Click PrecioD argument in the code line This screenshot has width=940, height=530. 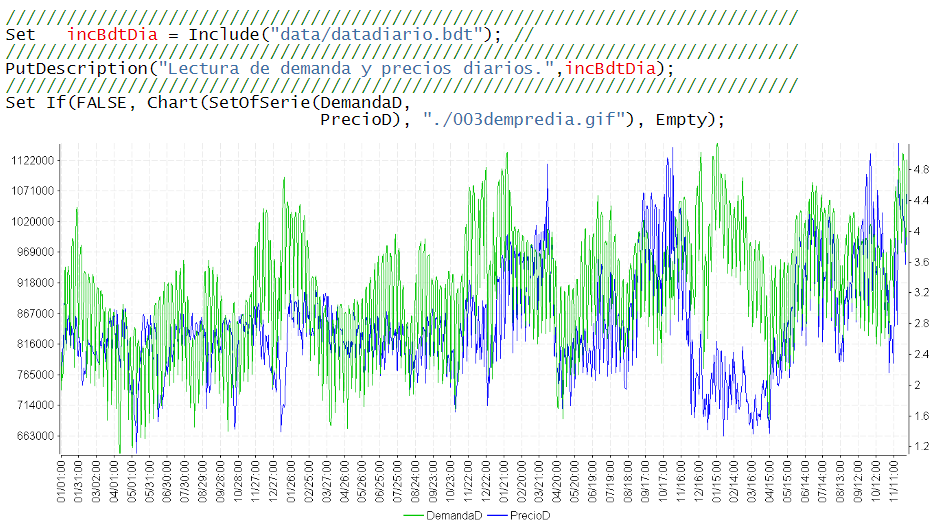pos(356,119)
